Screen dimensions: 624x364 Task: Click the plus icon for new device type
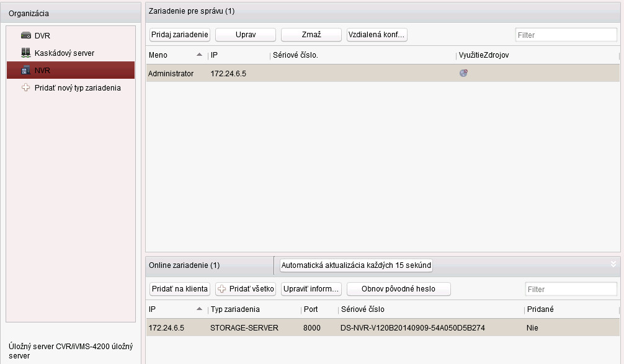26,87
